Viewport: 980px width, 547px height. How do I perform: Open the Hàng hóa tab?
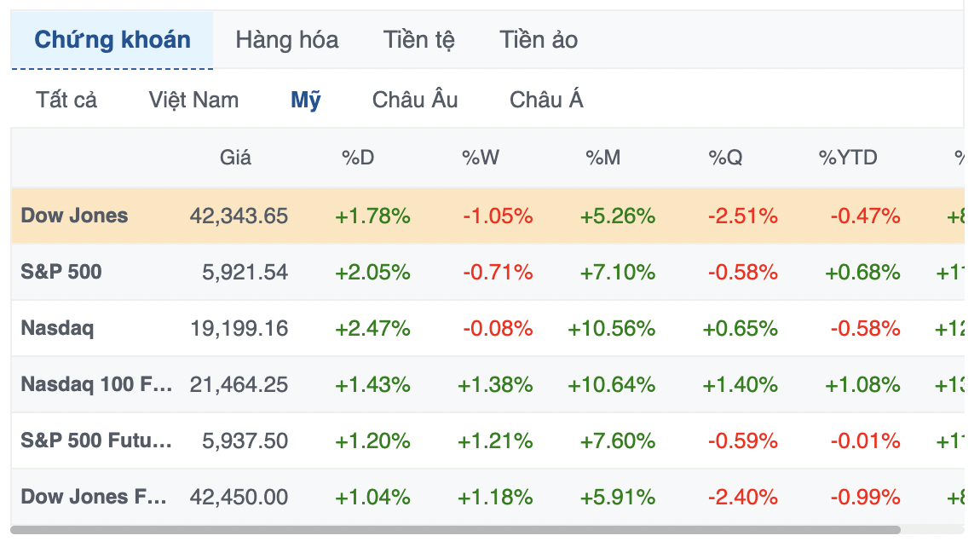(287, 40)
